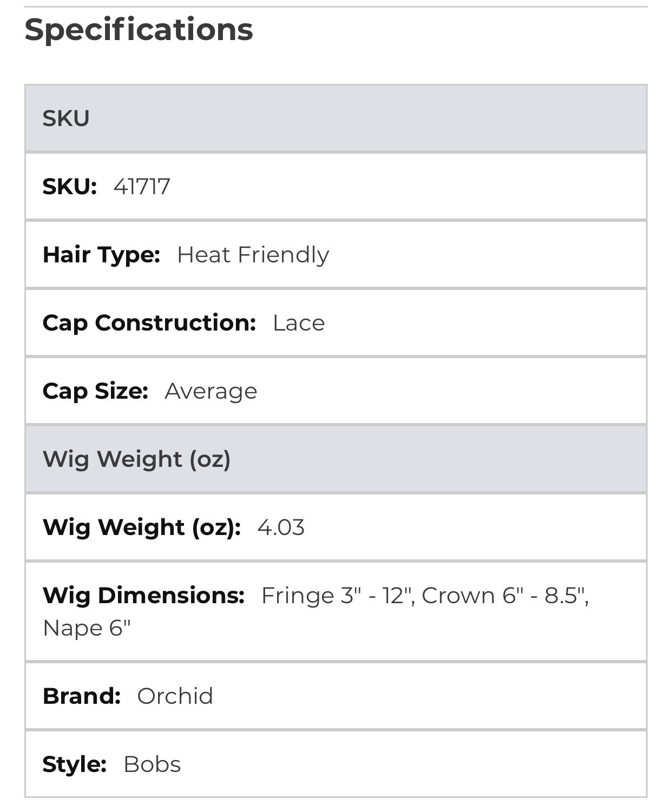Collapse the Wig Weight (oz) section header

pos(335,459)
